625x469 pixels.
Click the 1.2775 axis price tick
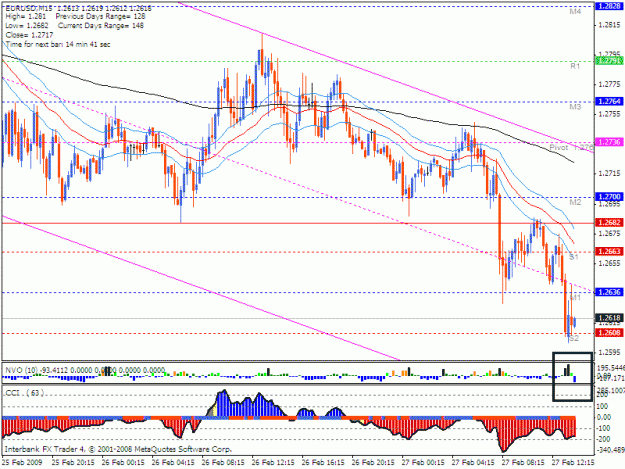(x=609, y=84)
